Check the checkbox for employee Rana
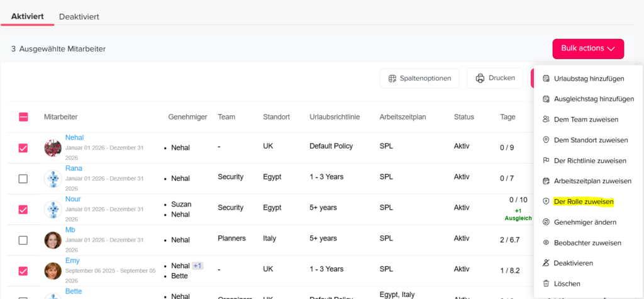The width and height of the screenshot is (644, 299). click(x=23, y=179)
